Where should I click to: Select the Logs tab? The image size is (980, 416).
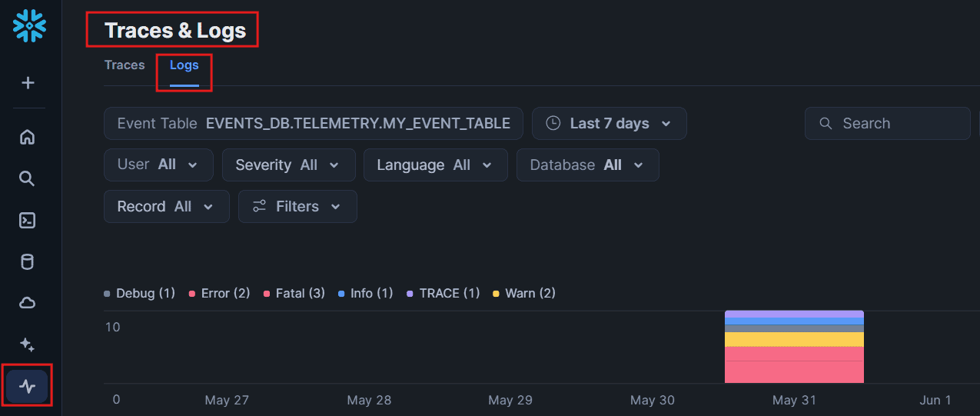tap(184, 65)
